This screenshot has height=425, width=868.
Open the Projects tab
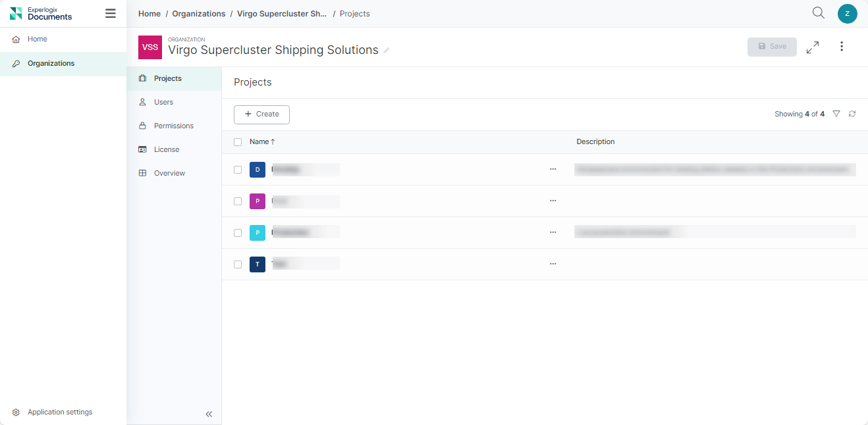[174, 78]
